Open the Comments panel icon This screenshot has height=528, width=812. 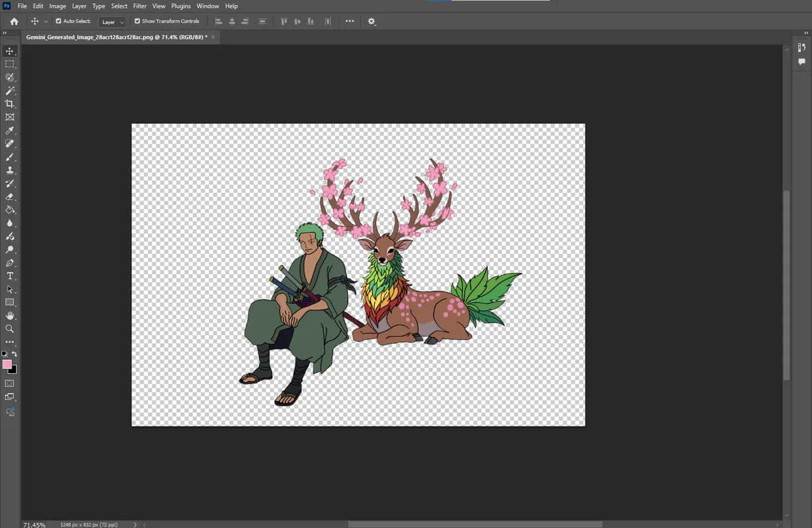click(x=802, y=62)
